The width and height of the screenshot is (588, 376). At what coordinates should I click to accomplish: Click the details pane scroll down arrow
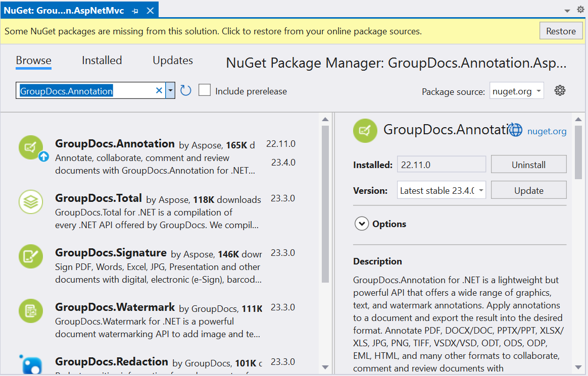pyautogui.click(x=578, y=367)
